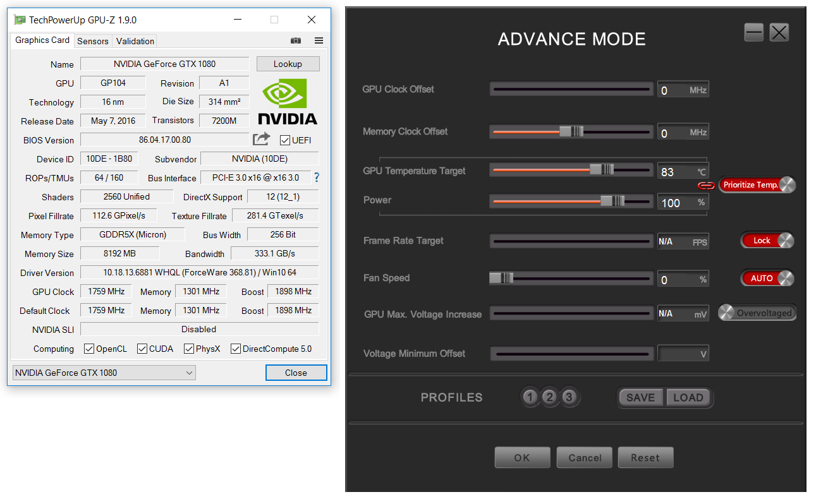Switch to the Graphics Card tab
Image resolution: width=816 pixels, height=504 pixels.
pyautogui.click(x=42, y=40)
